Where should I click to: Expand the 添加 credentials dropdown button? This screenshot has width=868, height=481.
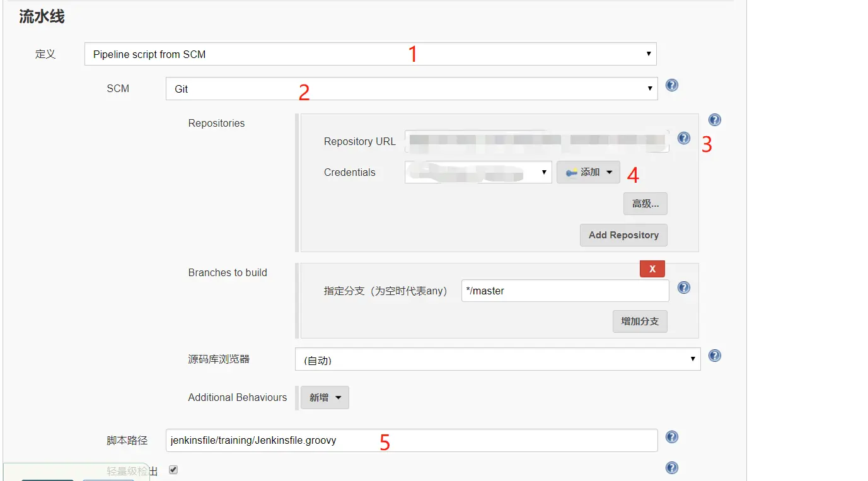tap(588, 172)
